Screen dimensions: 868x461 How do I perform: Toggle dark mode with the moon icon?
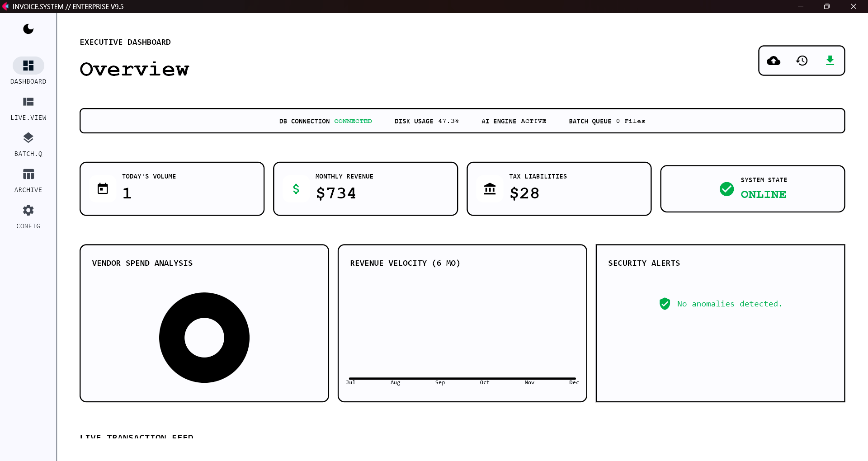pos(28,29)
